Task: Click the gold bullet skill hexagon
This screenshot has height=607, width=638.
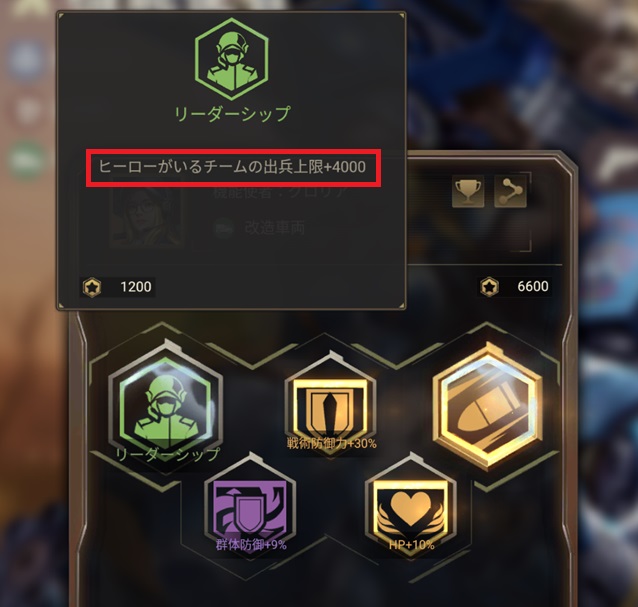Action: pyautogui.click(x=487, y=407)
